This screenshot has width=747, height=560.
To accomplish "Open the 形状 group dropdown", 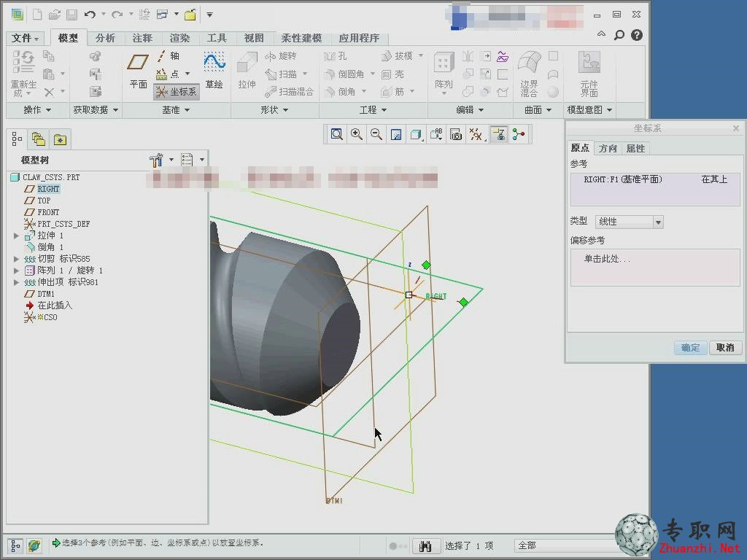I will tap(274, 110).
